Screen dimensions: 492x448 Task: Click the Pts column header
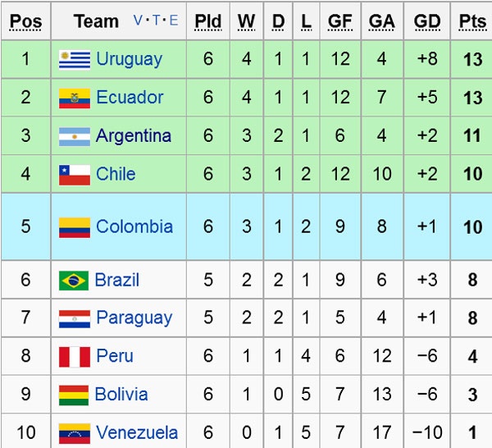click(x=472, y=21)
